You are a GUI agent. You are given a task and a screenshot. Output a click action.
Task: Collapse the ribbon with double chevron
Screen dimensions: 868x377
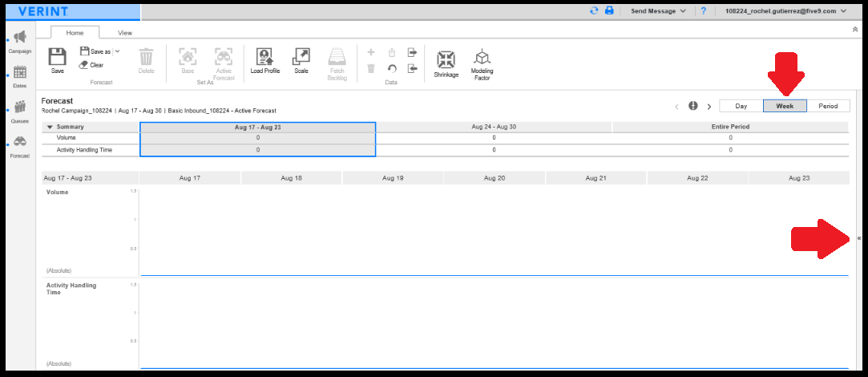tap(855, 30)
